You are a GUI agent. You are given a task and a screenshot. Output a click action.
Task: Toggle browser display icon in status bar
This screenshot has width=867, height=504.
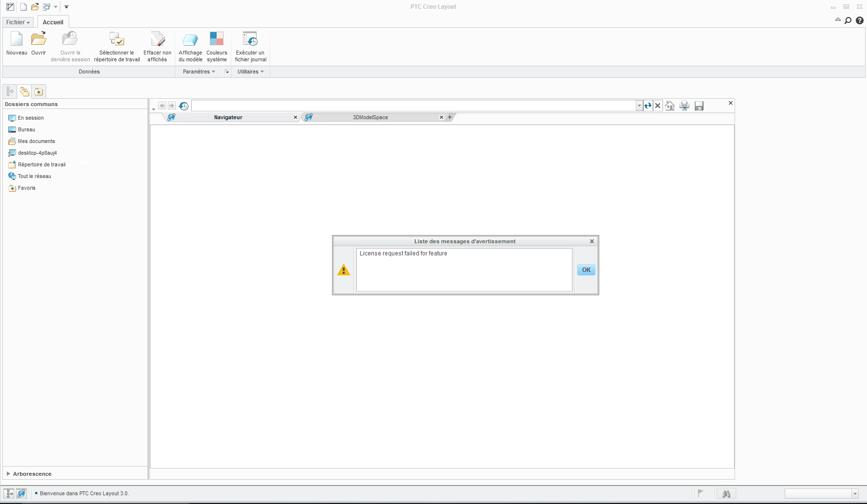(21, 493)
